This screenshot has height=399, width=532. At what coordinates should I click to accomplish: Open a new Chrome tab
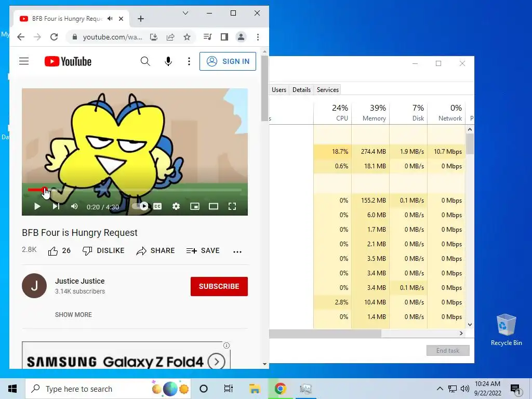pos(141,19)
